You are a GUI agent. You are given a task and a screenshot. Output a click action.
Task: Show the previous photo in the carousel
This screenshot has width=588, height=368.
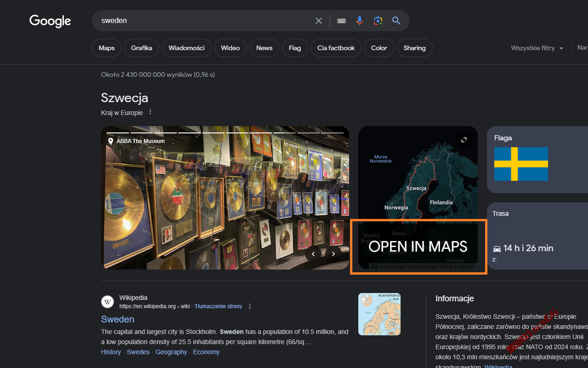(x=313, y=253)
